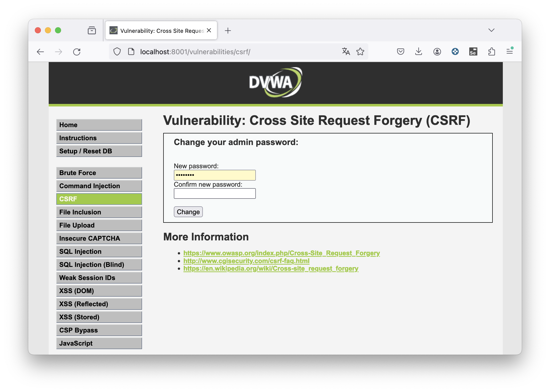Click the blue cross extension icon
Viewport: 550px width, 392px height.
point(455,52)
